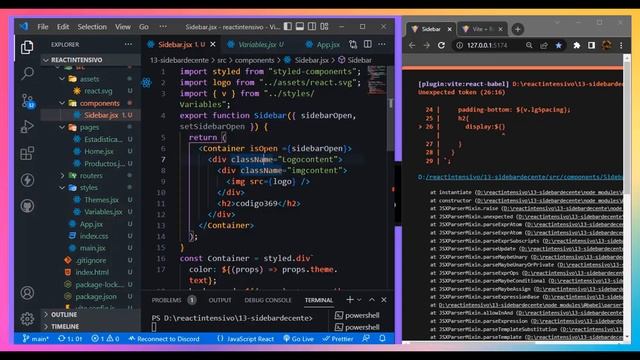Click the editor minimap
Screen dimensions: 640x360
click(376, 80)
